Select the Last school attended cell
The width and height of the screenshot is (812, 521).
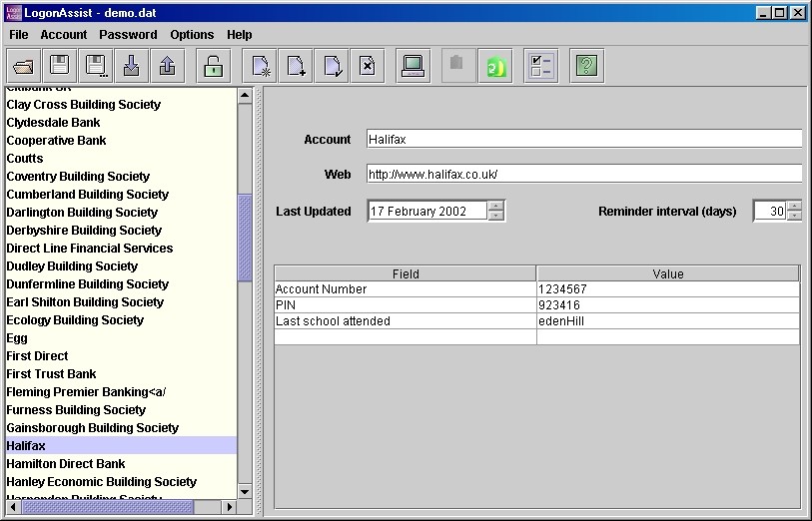coord(406,321)
